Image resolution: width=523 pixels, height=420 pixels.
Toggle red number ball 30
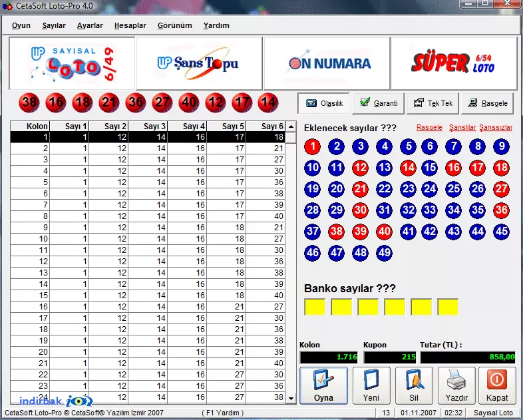360,210
